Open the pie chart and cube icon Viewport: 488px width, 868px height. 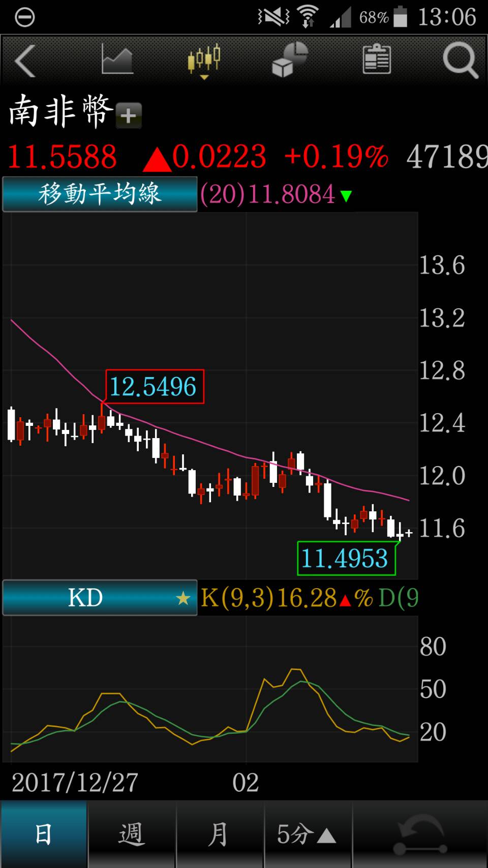pos(290,60)
